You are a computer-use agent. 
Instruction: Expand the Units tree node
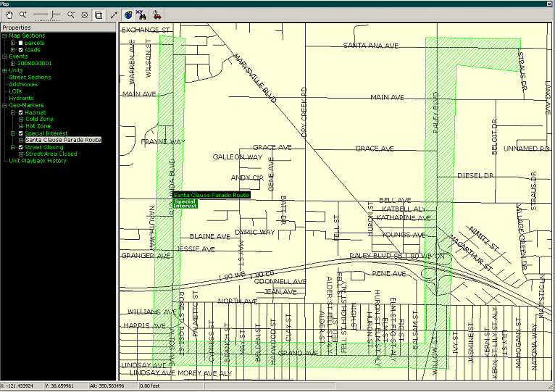(x=4, y=70)
